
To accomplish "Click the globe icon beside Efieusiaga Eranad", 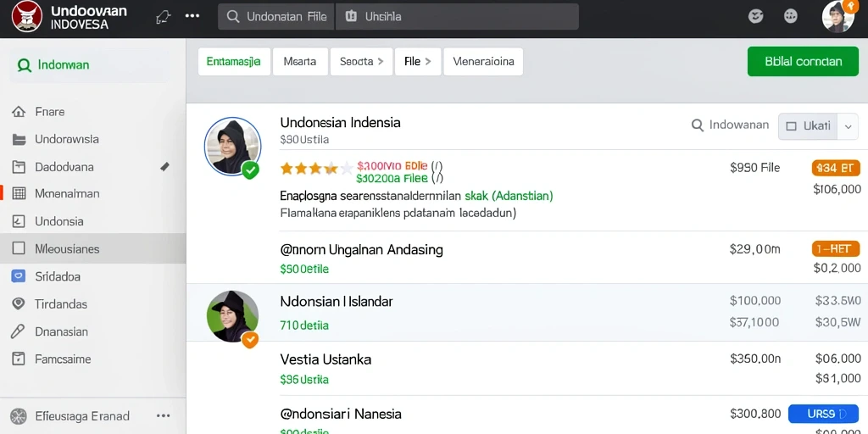I will (19, 416).
